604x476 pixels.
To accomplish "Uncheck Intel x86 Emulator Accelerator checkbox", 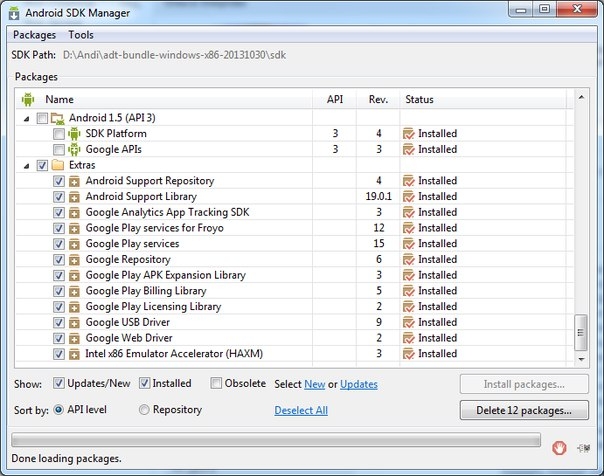I will click(59, 354).
